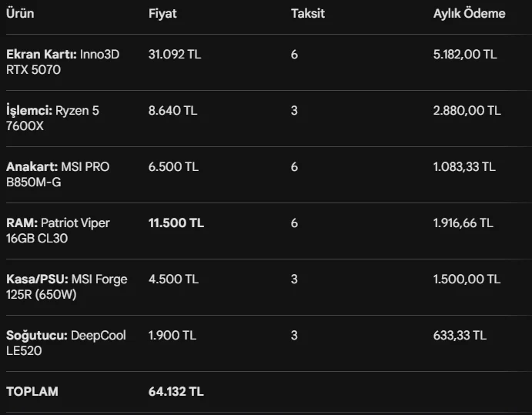Image resolution: width=532 pixels, height=415 pixels.
Task: Click the Ürün column header
Action: tap(20, 14)
